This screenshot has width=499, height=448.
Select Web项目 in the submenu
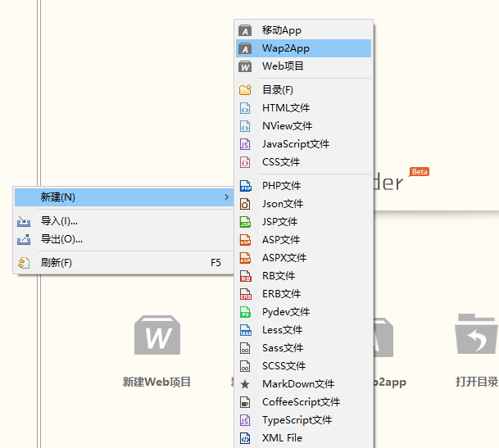tap(304, 66)
